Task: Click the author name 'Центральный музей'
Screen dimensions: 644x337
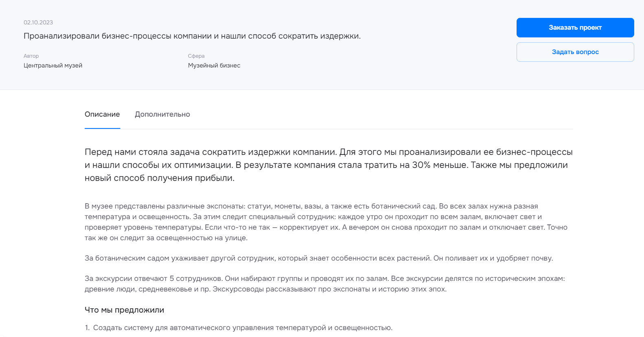Action: pos(53,65)
